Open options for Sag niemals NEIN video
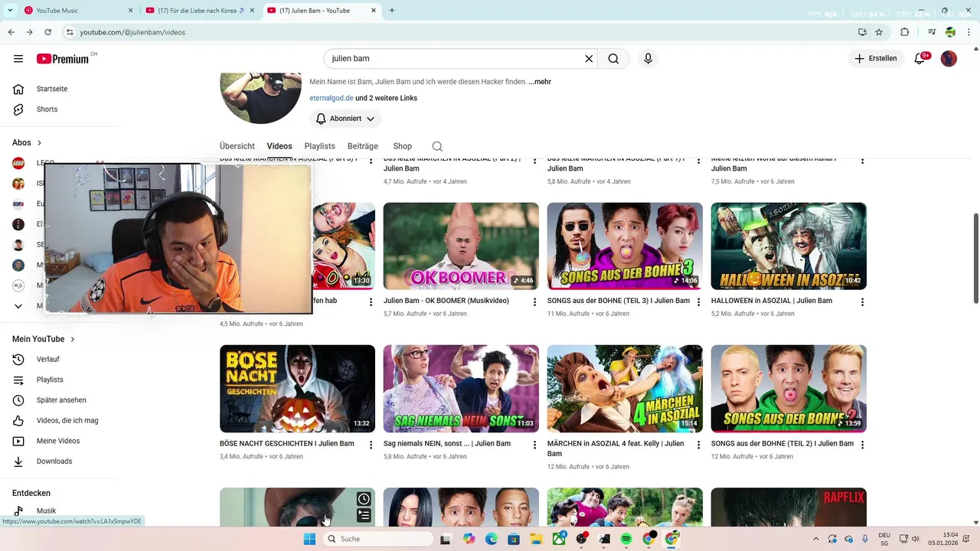 coord(534,445)
